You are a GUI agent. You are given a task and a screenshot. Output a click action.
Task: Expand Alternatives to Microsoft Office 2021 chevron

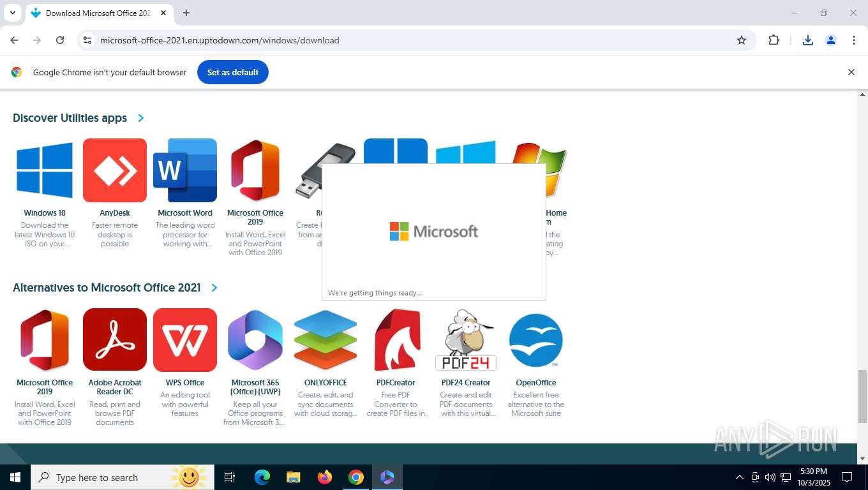[214, 288]
